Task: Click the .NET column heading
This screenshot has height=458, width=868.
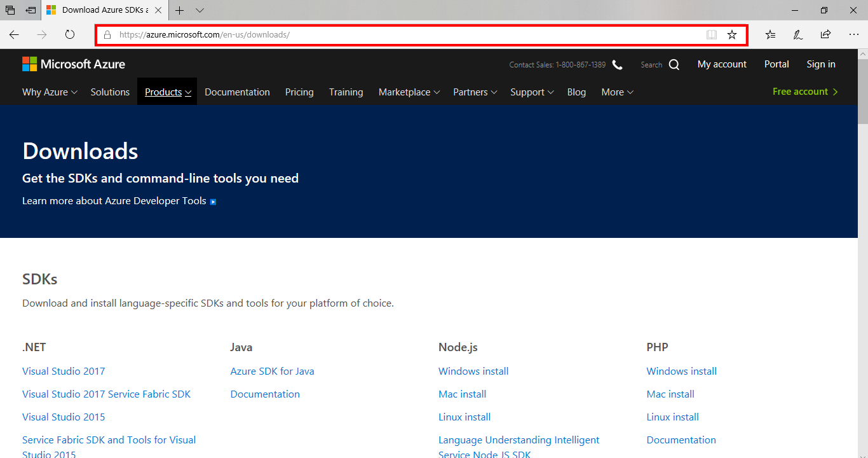Action: point(34,347)
